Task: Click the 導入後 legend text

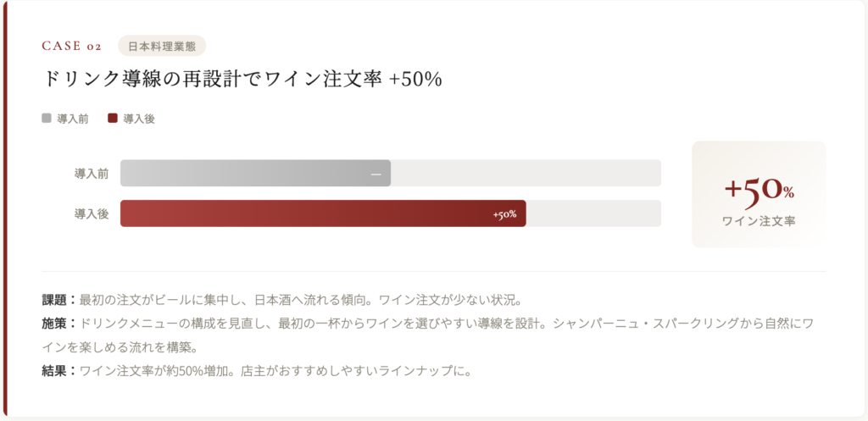Action: click(139, 119)
